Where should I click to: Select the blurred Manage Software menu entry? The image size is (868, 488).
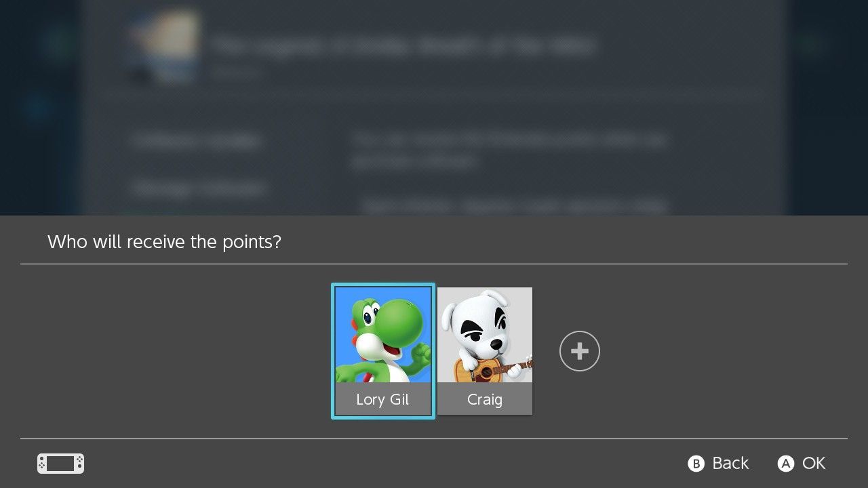coord(199,188)
